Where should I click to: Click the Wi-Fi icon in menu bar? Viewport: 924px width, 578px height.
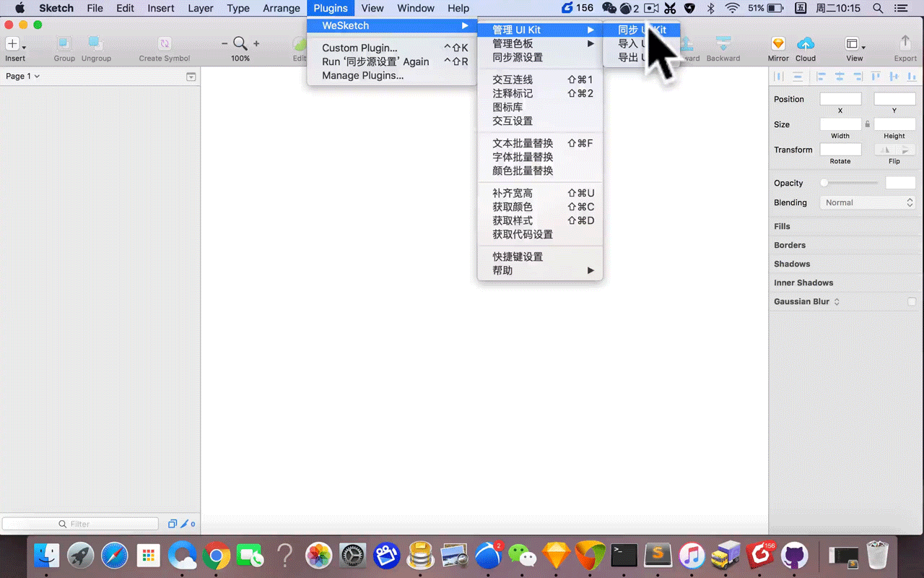733,9
